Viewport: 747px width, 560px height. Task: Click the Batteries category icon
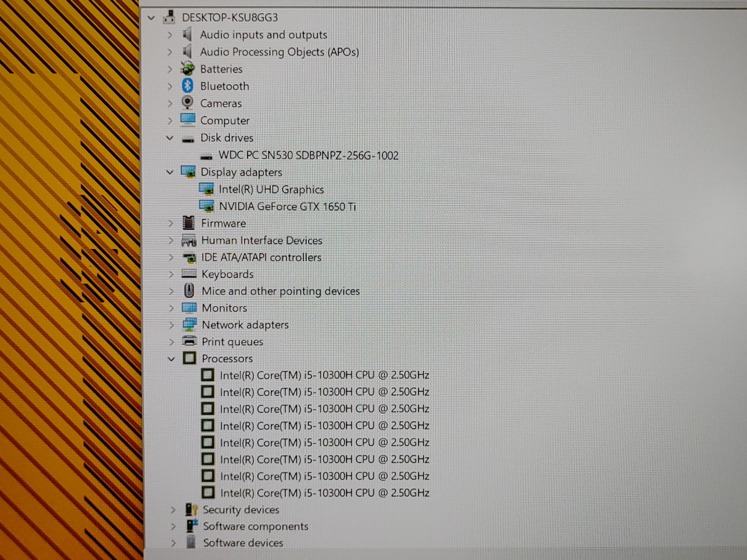click(188, 69)
